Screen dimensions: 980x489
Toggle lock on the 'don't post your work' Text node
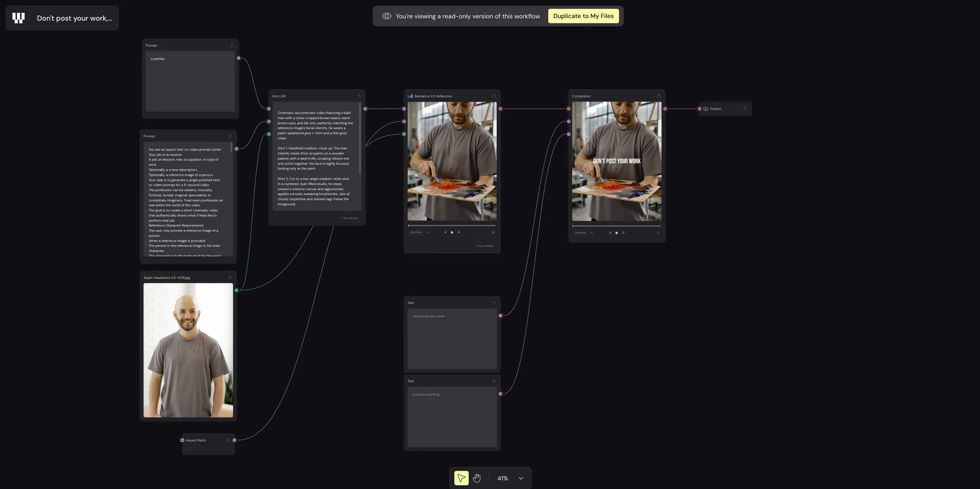pyautogui.click(x=494, y=303)
